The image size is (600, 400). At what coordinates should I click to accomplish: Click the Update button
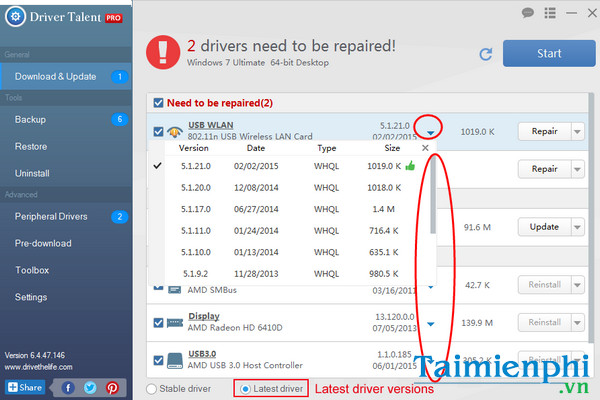point(545,227)
